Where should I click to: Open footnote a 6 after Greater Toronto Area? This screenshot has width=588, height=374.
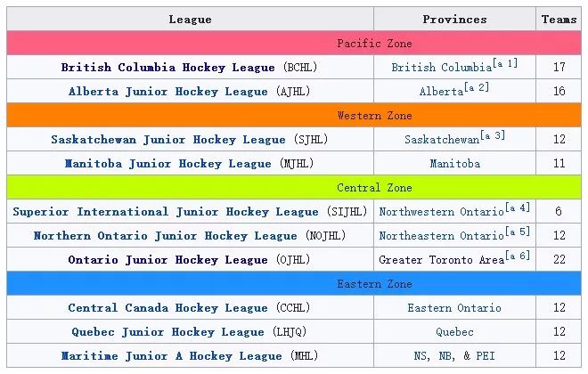coord(519,256)
